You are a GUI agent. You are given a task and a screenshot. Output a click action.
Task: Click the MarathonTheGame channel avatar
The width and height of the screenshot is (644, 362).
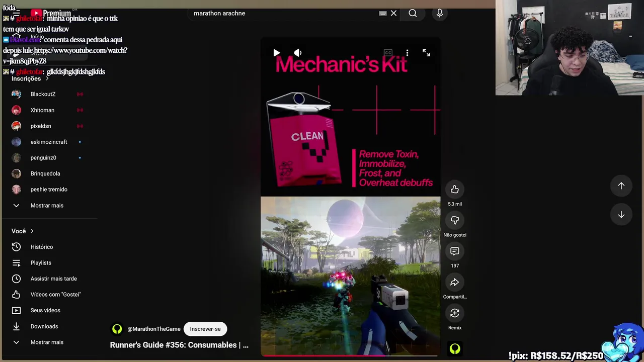pos(117,329)
